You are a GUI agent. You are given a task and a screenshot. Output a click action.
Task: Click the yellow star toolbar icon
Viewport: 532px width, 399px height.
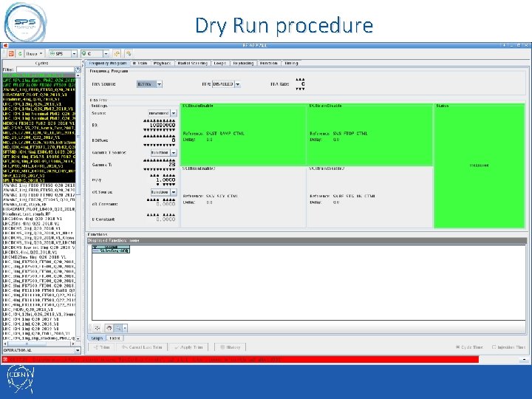click(x=117, y=54)
